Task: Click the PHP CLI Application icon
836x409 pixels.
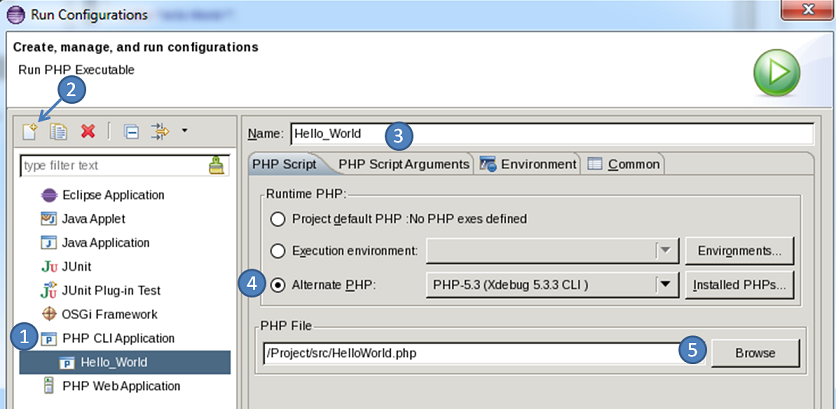Action: [x=49, y=339]
